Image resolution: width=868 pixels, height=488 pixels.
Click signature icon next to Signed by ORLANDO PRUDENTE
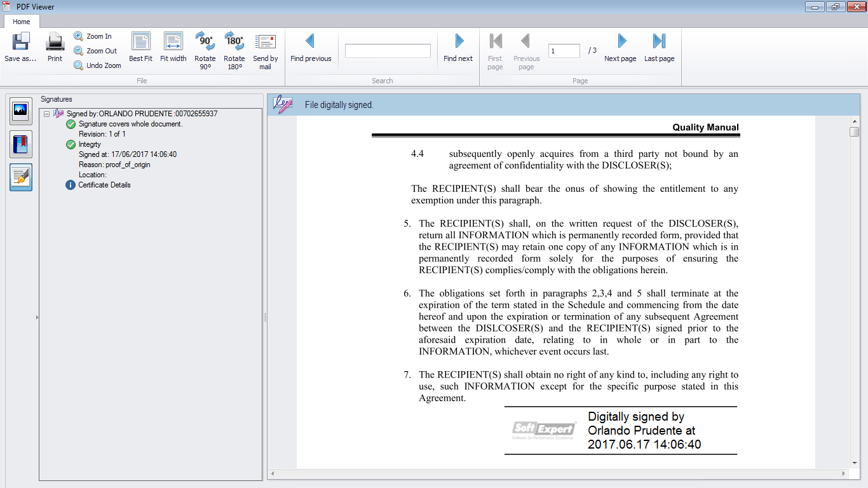58,114
